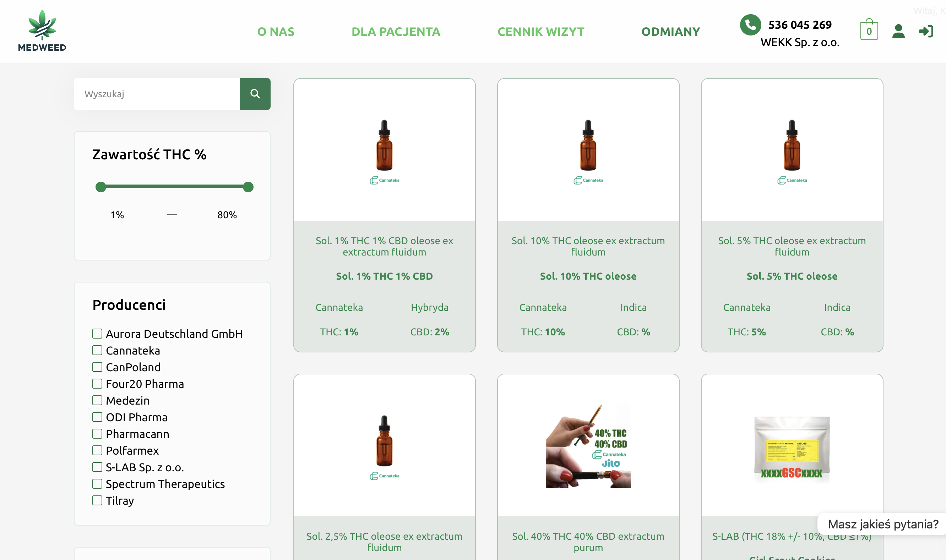Check the Four20 Pharma producer filter
Screen dimensions: 946x560
pos(97,384)
